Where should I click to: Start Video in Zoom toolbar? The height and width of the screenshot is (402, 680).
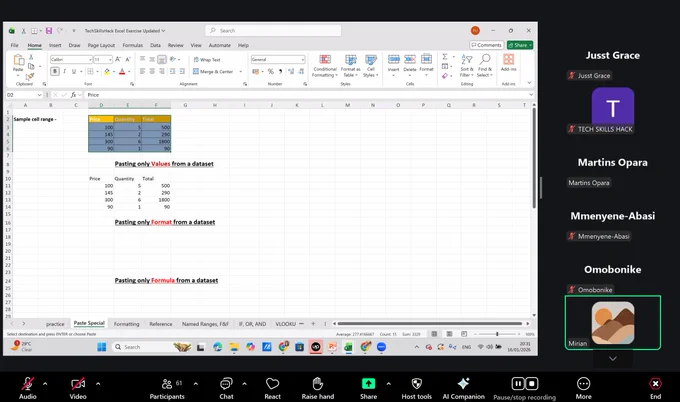[x=78, y=388]
